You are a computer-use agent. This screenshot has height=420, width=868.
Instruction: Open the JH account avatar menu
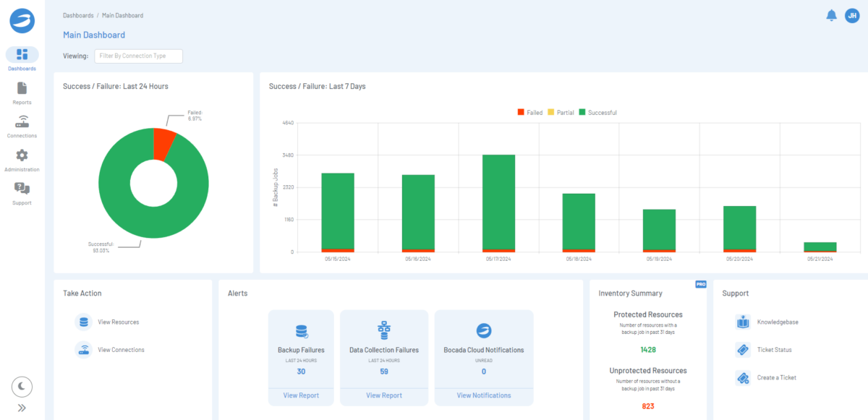[851, 14]
